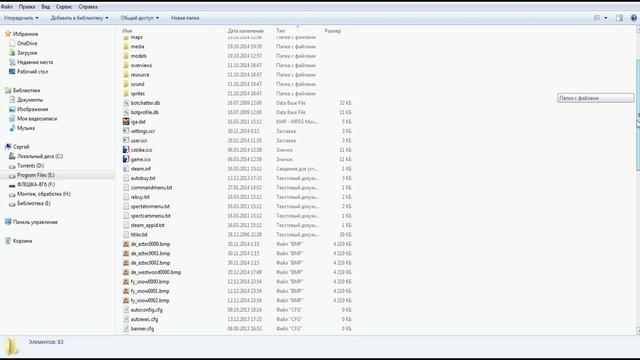Select the overviews folder icon
The width and height of the screenshot is (640, 360).
pos(126,65)
